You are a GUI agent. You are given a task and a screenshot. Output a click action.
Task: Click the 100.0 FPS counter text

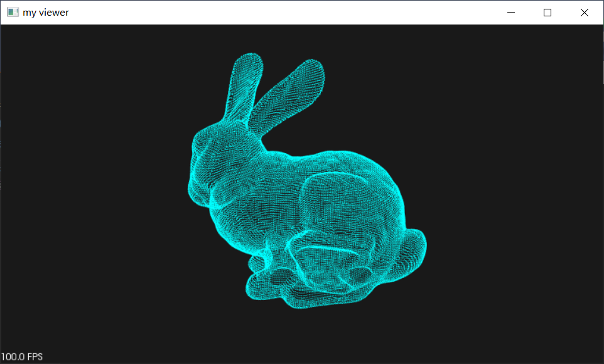tap(21, 356)
